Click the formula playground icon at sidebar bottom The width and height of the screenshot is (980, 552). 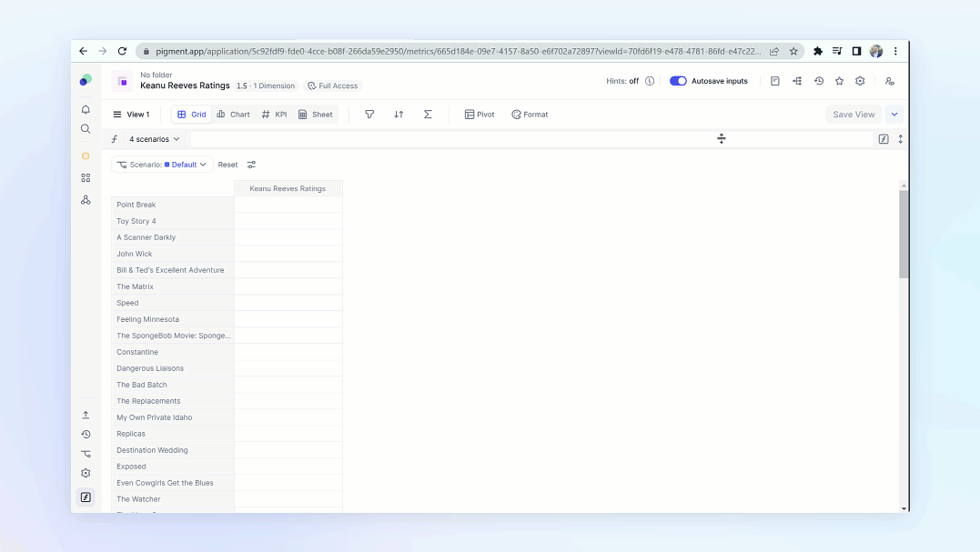(x=86, y=497)
